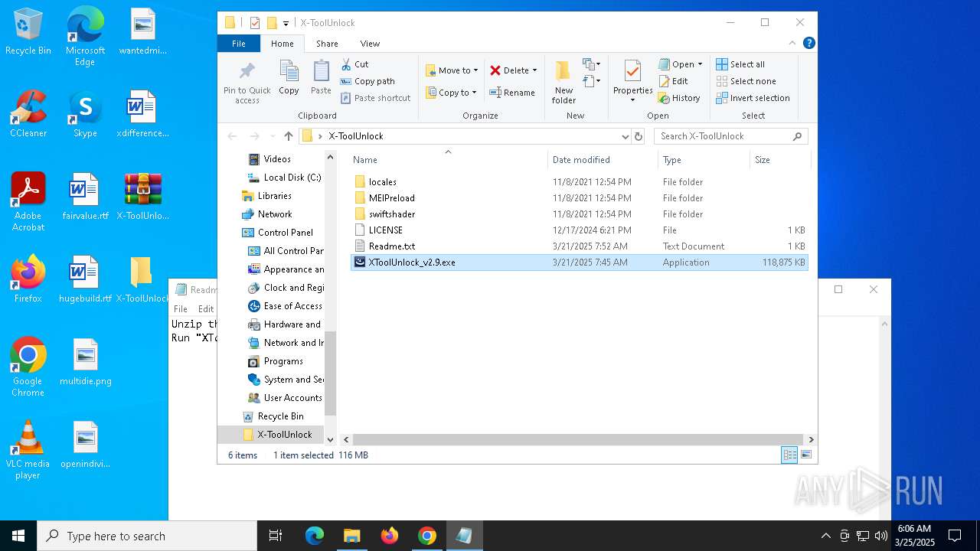Open File menu in Notepad window
The image size is (980, 551).
(x=181, y=309)
